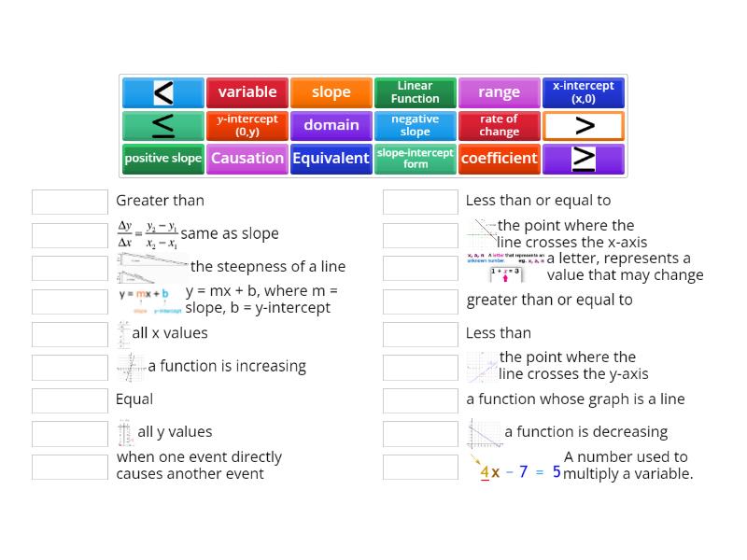Click the answer box beside Greater than
Image resolution: width=747 pixels, height=560 pixels.
point(67,201)
